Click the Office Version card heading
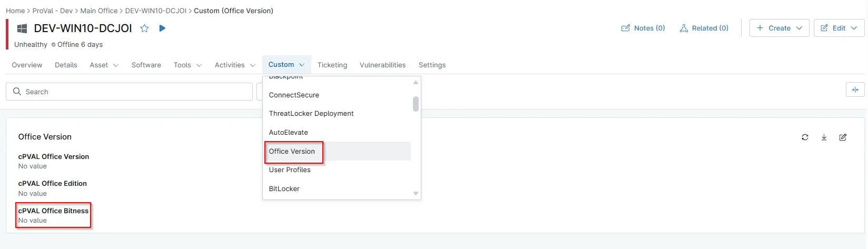The width and height of the screenshot is (868, 249). point(45,137)
